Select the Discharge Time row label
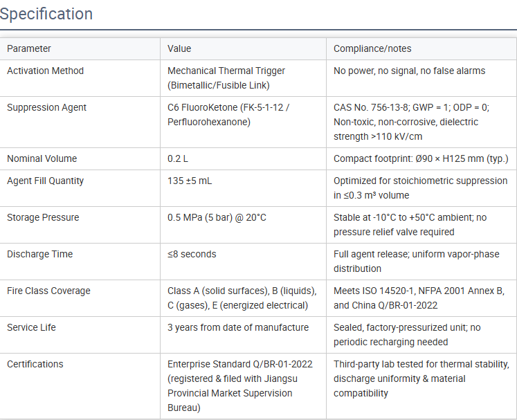 39,254
